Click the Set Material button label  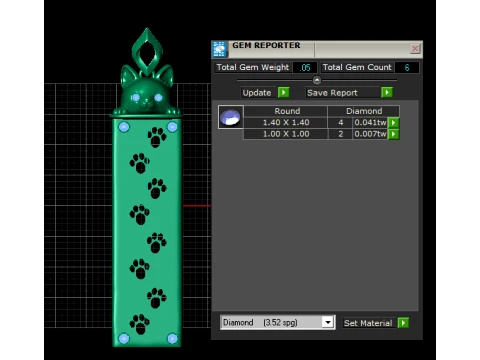[369, 323]
